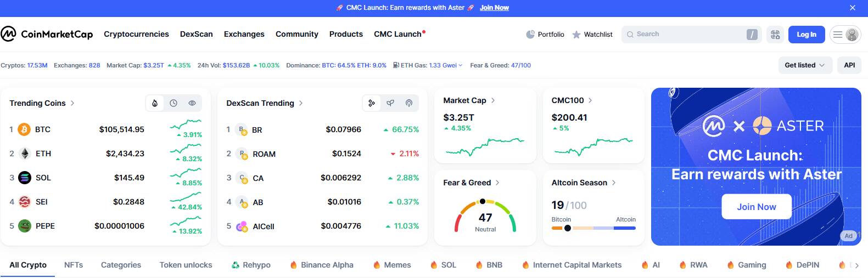Screen dimensions: 868x278
Task: Click Join Now link in top banner
Action: [x=494, y=8]
